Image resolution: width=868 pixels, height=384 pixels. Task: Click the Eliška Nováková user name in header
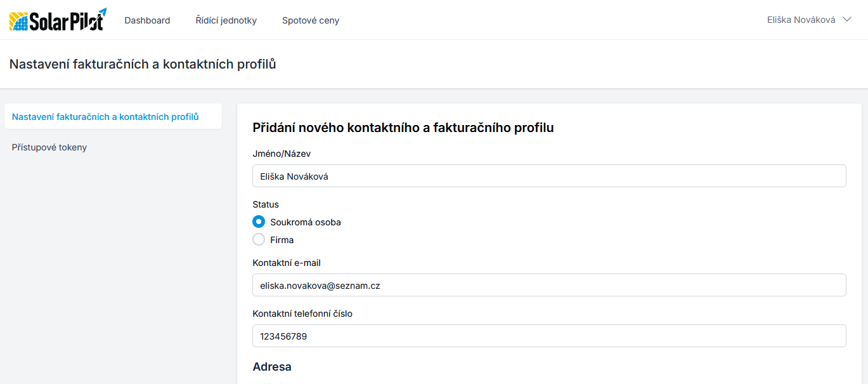point(801,20)
